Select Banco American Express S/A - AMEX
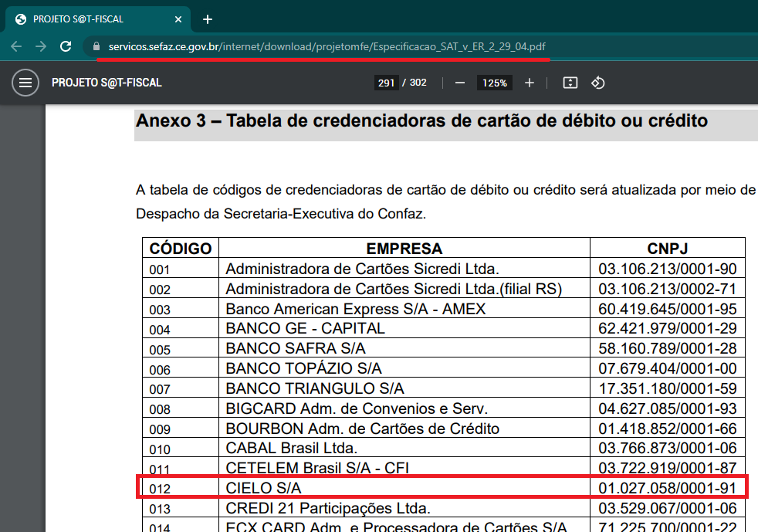Image resolution: width=758 pixels, height=532 pixels. (x=355, y=309)
